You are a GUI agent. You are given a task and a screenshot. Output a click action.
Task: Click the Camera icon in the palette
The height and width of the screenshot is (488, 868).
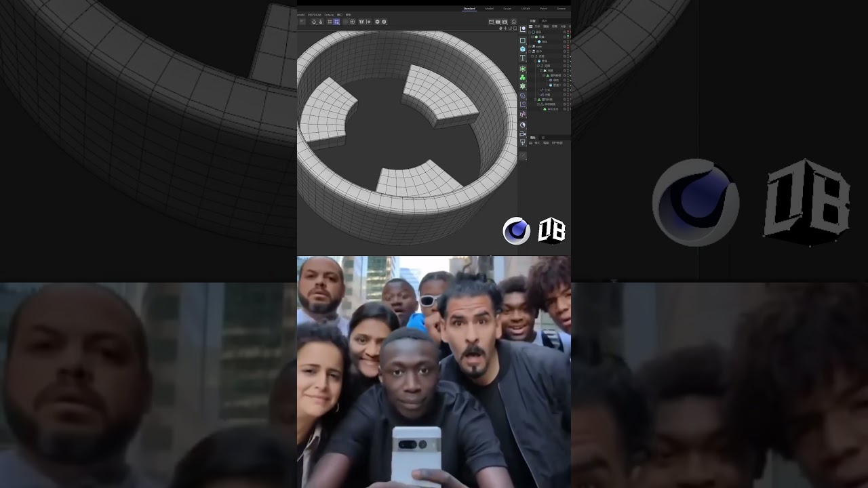click(x=523, y=134)
